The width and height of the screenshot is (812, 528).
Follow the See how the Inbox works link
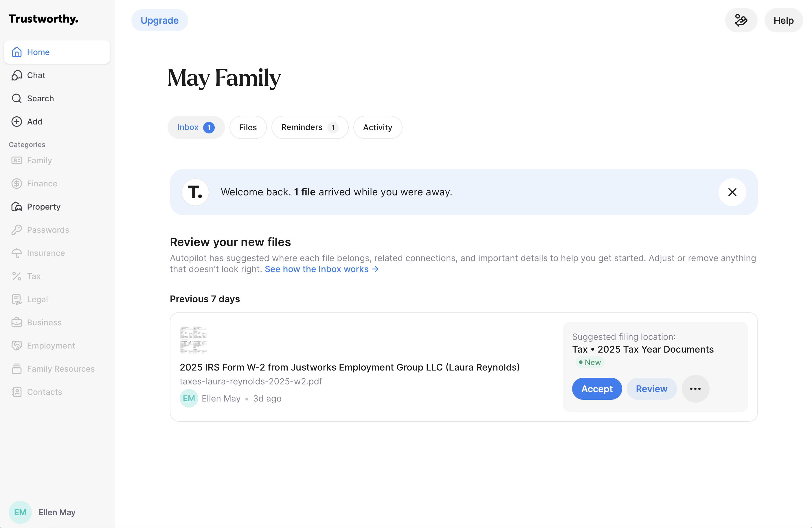(322, 269)
